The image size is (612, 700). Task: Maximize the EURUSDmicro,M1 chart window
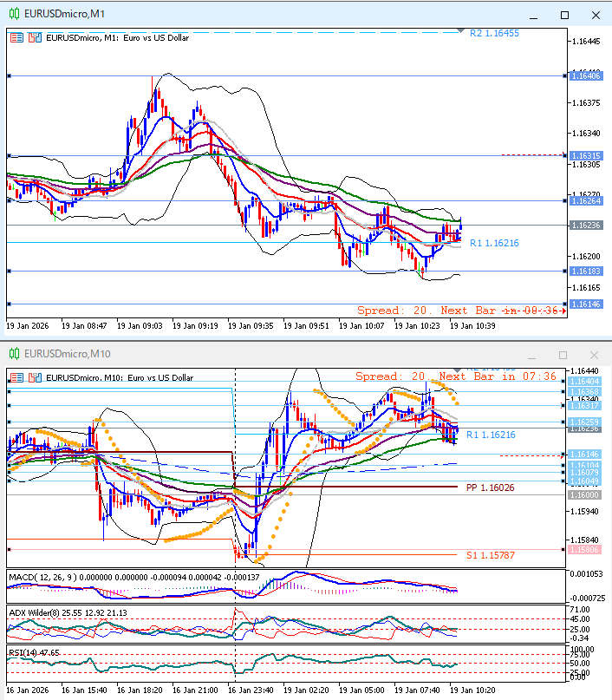(564, 15)
